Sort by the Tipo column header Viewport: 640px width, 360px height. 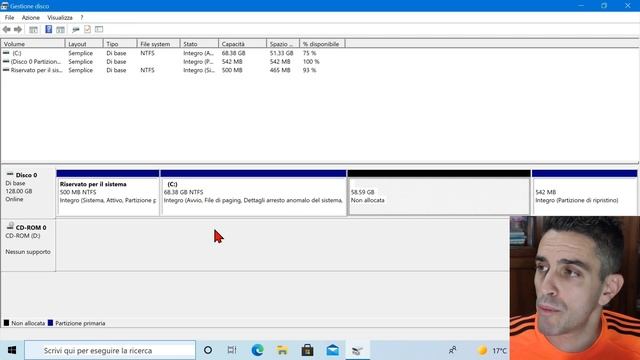(120, 44)
